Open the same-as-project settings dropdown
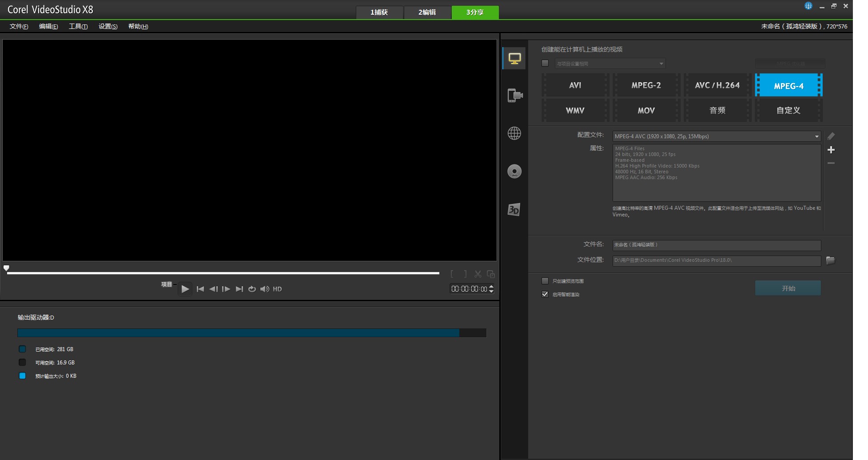 point(610,64)
